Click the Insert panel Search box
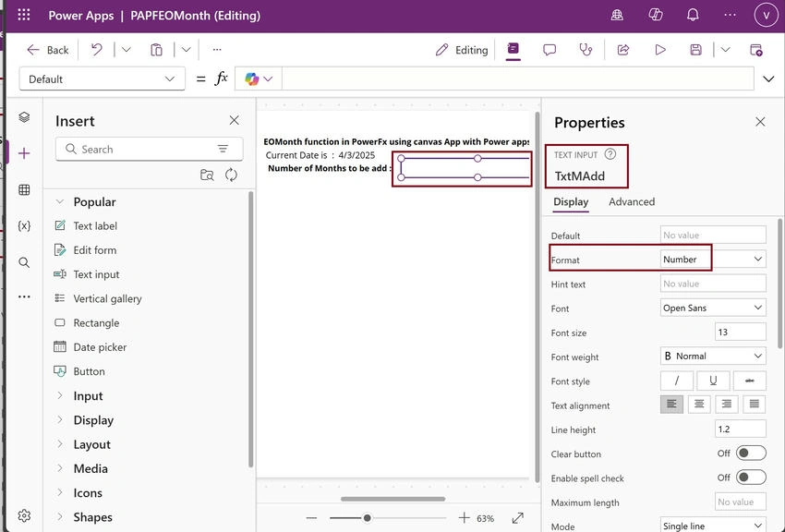 (x=150, y=149)
